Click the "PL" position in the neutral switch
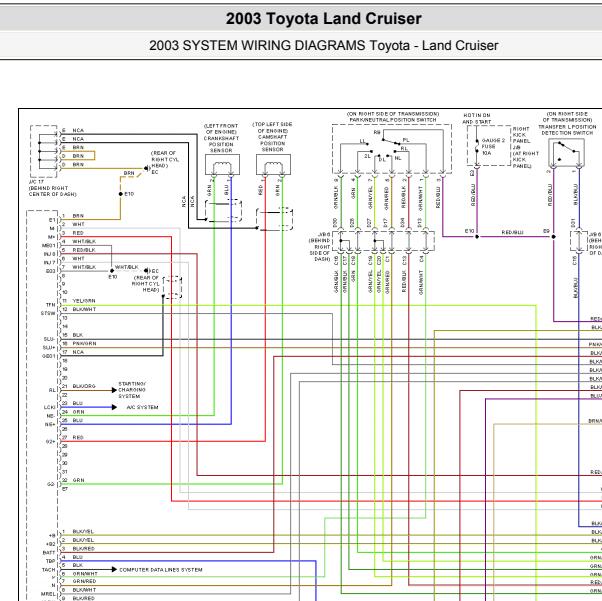Screen dimensions: 602x601 pyautogui.click(x=406, y=140)
